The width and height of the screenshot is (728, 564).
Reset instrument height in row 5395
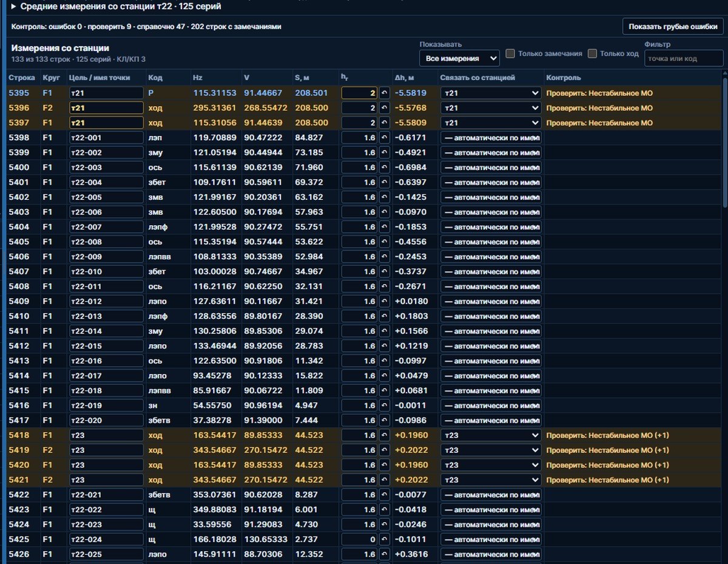tap(384, 93)
